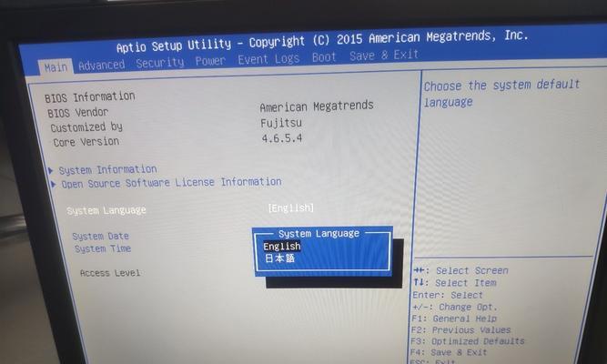Click the System Language popup title
The image size is (607, 364).
pos(319,234)
